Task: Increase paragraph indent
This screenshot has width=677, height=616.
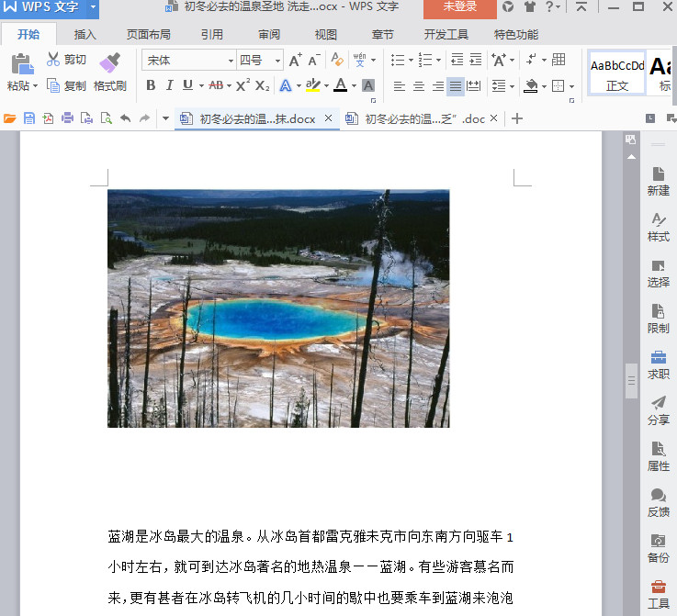Action: [x=475, y=60]
